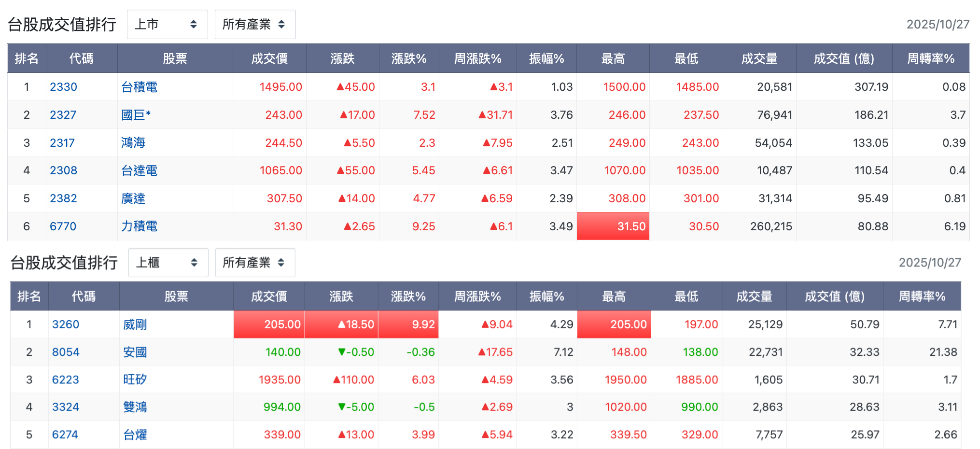Click 威剛 change cell ▲18.50
This screenshot has height=449, width=980.
coord(341,324)
